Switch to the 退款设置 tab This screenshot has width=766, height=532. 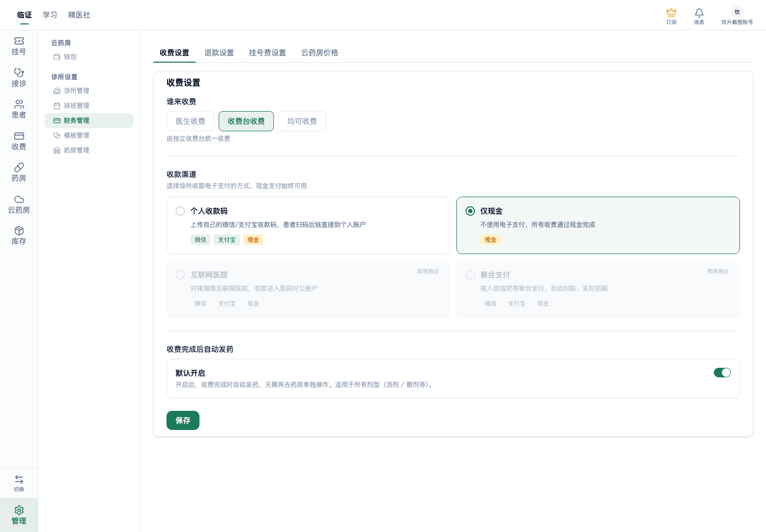219,53
